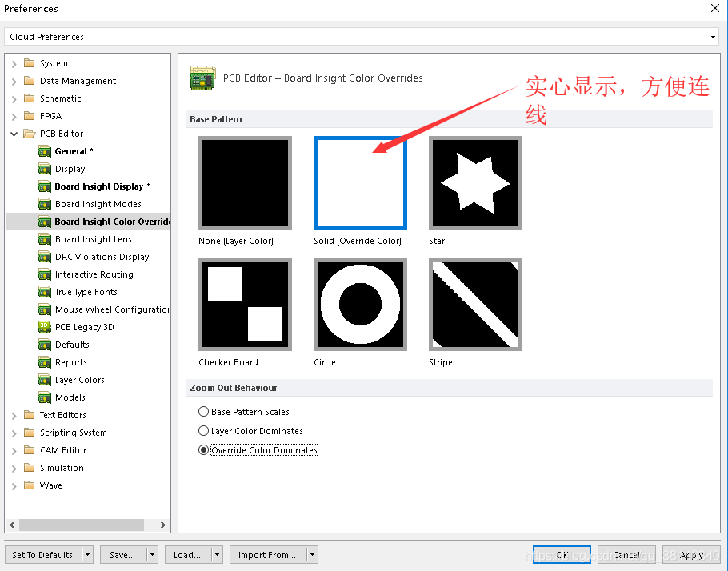Open the Cloud Preferences dropdown

[713, 37]
